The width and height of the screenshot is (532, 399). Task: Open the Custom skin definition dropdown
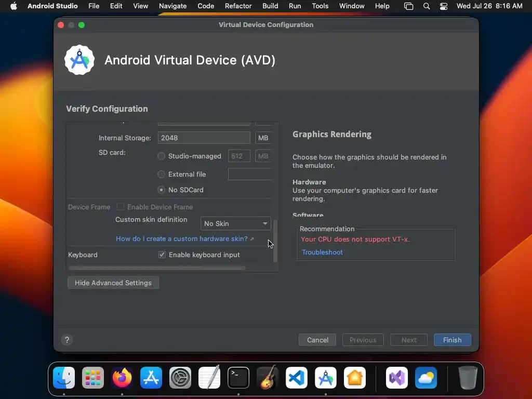(x=236, y=223)
